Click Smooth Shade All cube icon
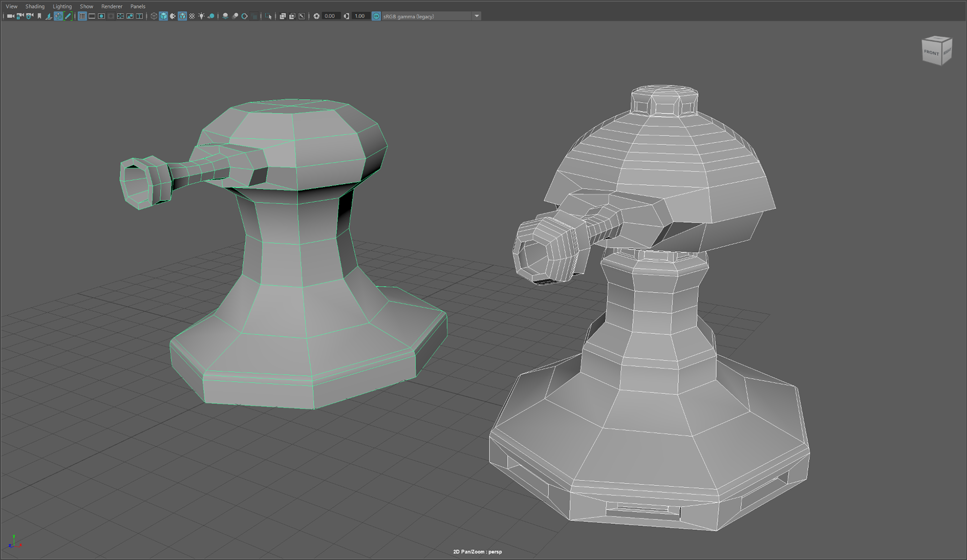967x560 pixels. [163, 16]
